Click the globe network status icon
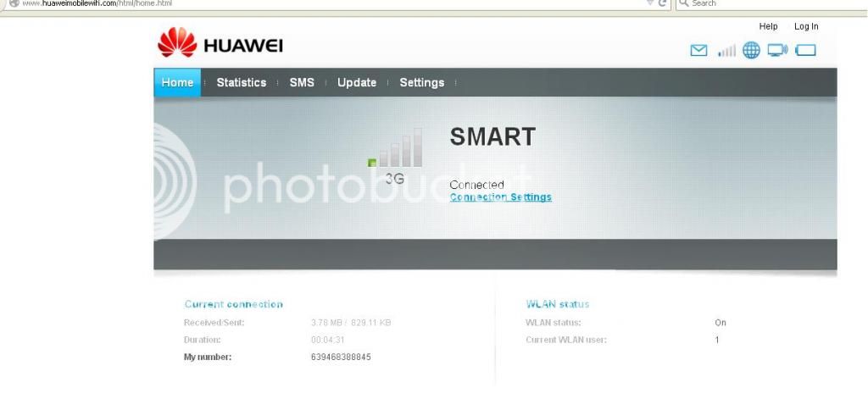Image resolution: width=868 pixels, height=410 pixels. point(751,50)
